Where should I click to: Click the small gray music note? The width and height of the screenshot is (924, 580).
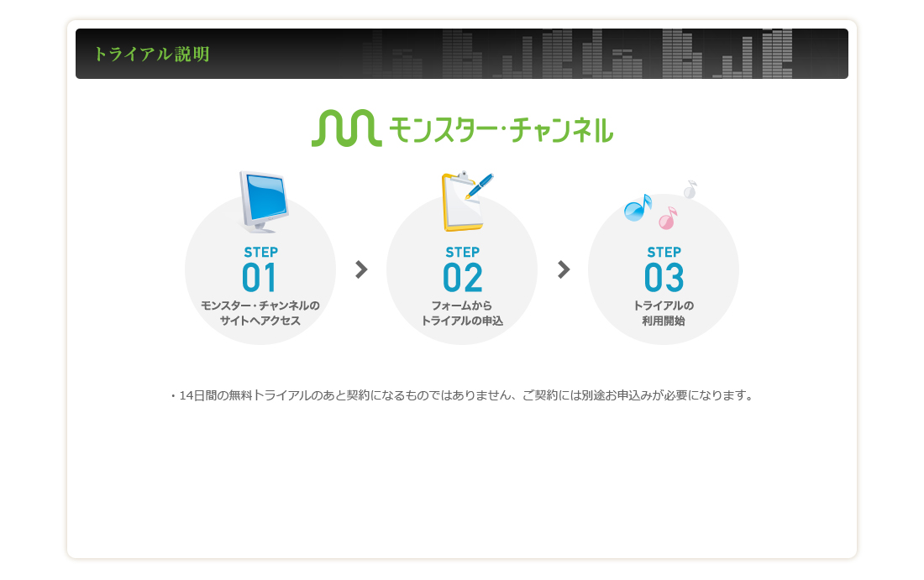coord(690,190)
